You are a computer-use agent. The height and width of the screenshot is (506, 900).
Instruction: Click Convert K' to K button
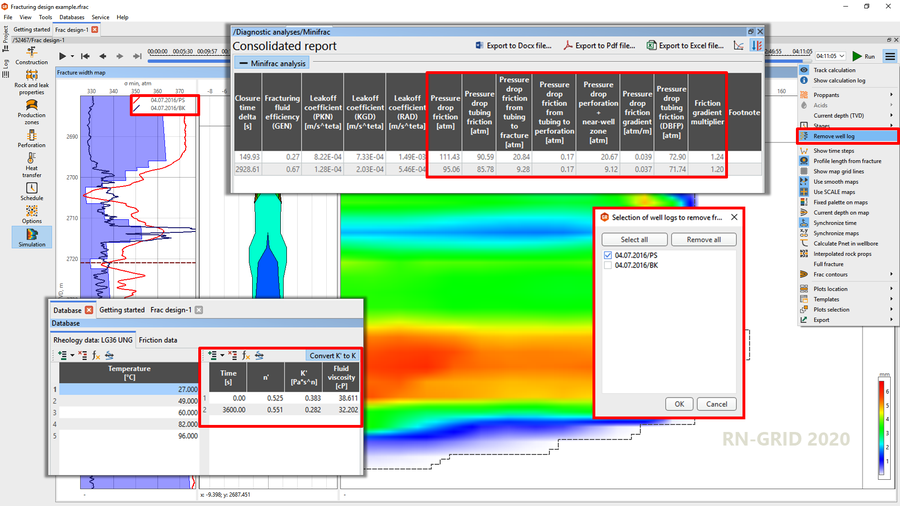point(333,355)
